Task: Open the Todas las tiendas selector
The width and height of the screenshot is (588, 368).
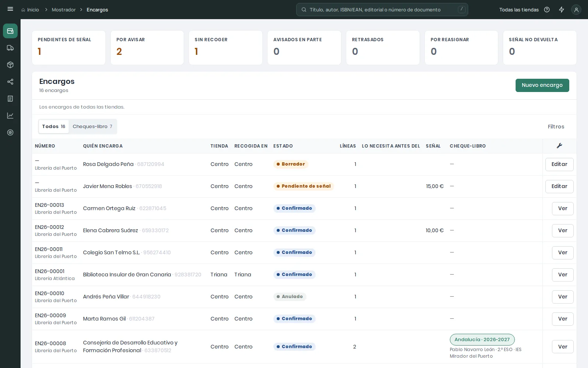Action: click(519, 10)
